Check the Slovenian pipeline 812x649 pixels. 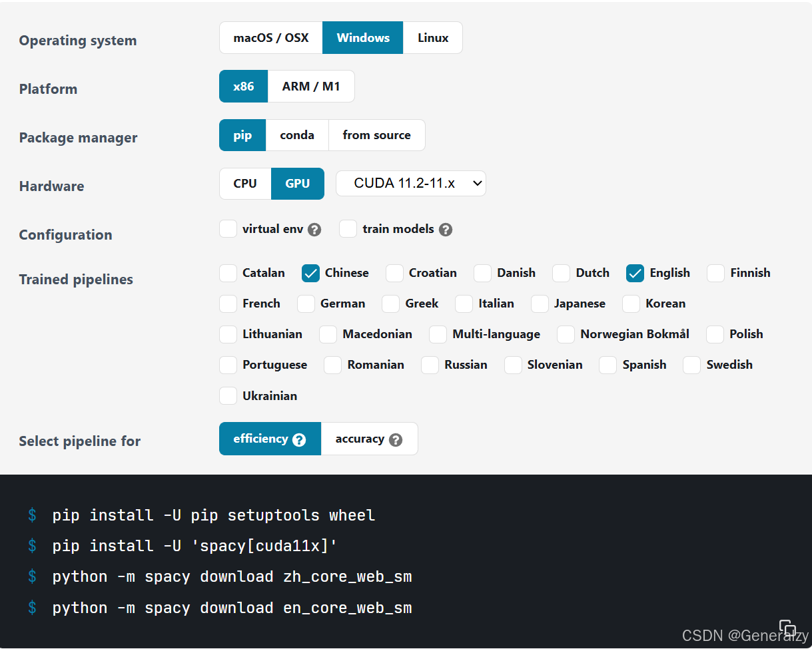coord(514,365)
